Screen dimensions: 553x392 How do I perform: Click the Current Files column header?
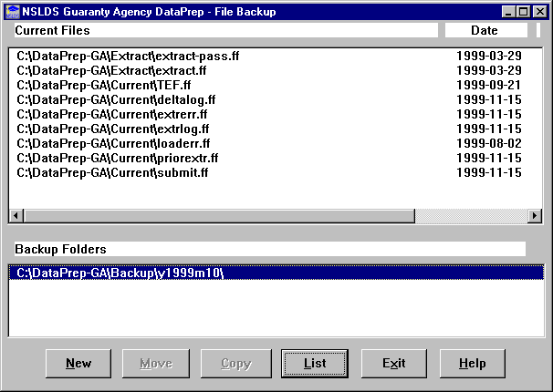pyautogui.click(x=224, y=31)
